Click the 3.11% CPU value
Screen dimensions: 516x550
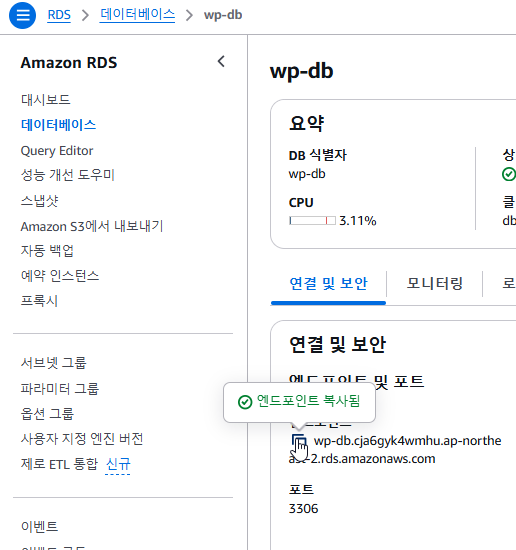[358, 221]
